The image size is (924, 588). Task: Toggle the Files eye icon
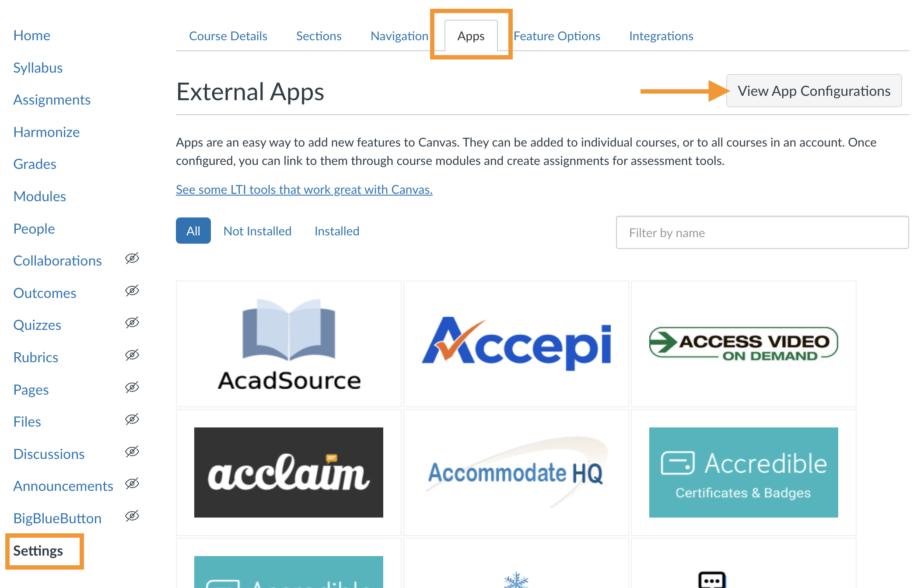pyautogui.click(x=133, y=419)
